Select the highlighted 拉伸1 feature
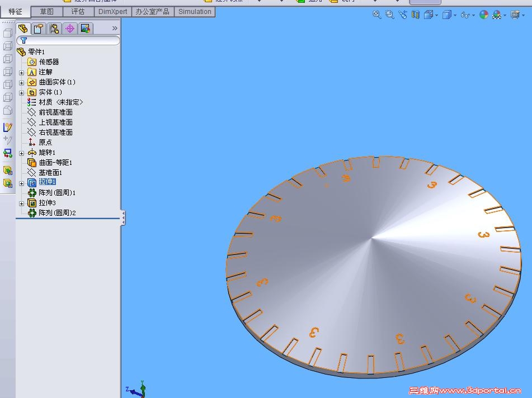The image size is (532, 398). 47,182
